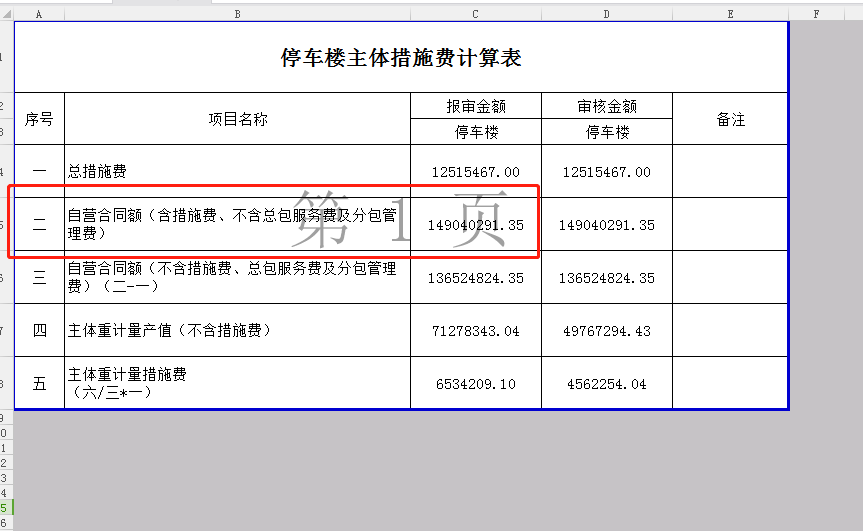Image resolution: width=863 pixels, height=531 pixels.
Task: Click empty 备注 cell in 主体重计量产值 row
Action: pos(730,330)
